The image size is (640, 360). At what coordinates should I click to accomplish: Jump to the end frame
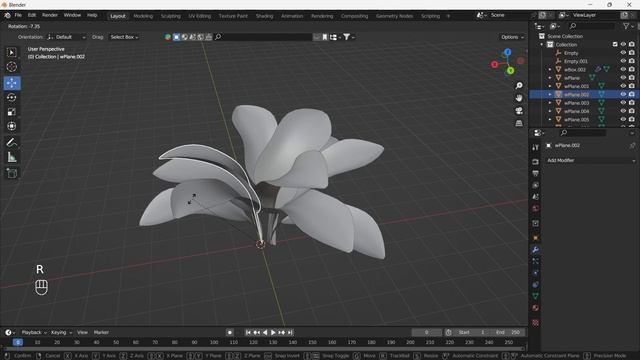[x=290, y=333]
